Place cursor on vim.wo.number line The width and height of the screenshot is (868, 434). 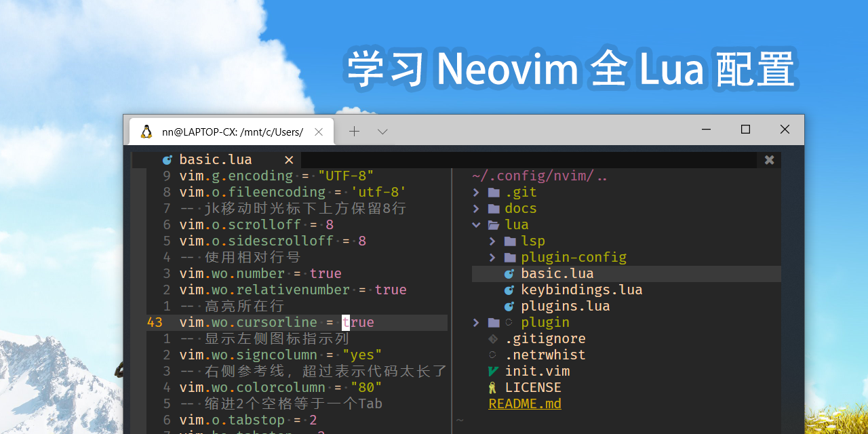point(260,274)
